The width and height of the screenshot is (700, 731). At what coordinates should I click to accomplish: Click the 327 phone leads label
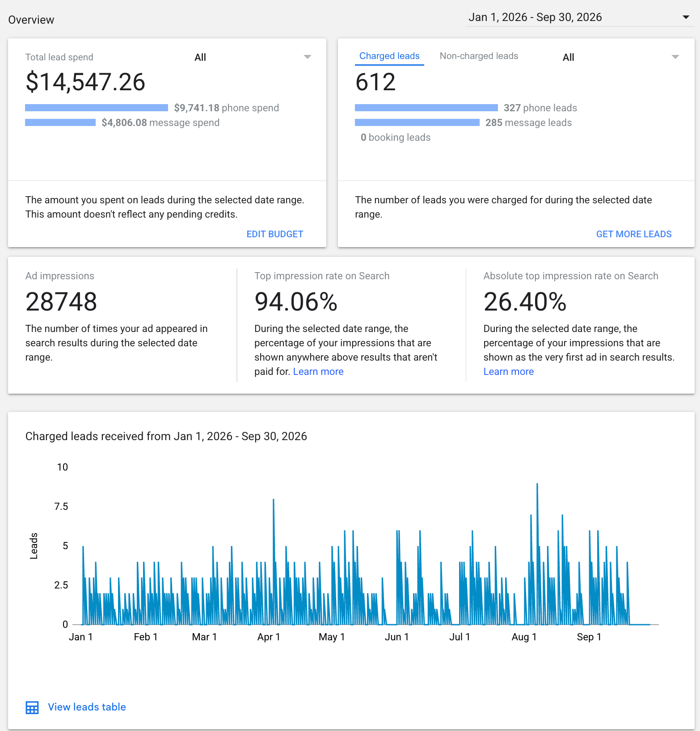tap(540, 108)
